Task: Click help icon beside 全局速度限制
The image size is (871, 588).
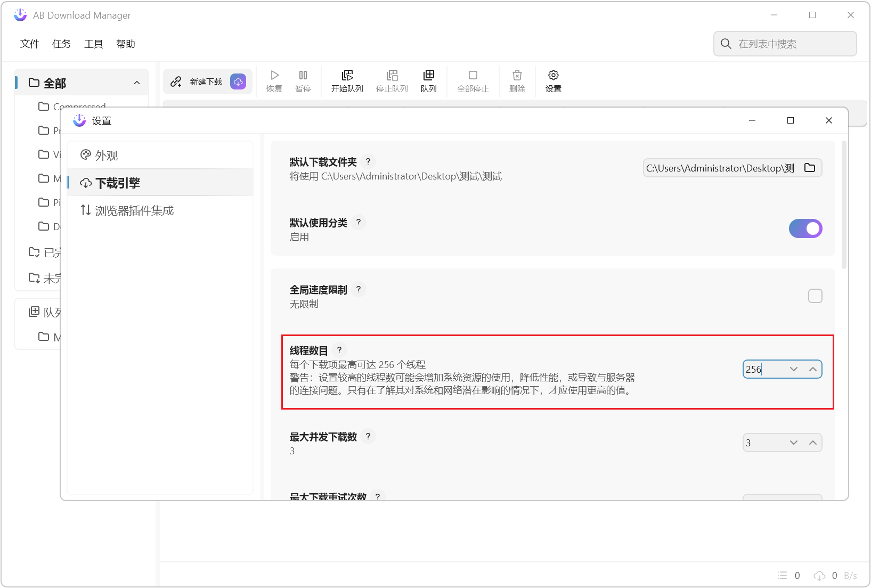Action: pyautogui.click(x=359, y=289)
